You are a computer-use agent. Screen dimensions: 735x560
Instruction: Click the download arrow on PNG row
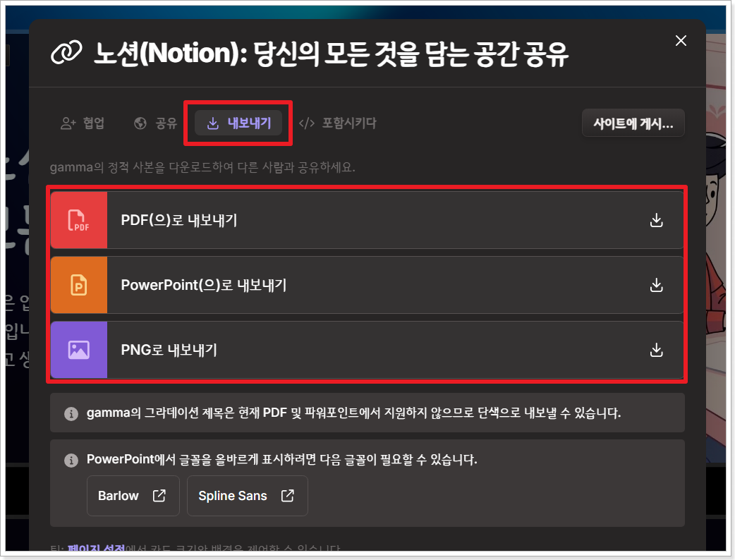656,350
